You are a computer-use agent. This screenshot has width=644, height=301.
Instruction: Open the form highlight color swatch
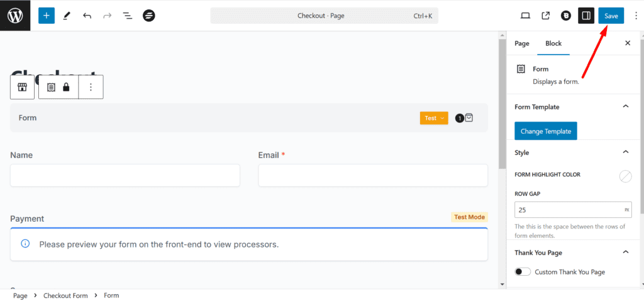[x=625, y=176]
